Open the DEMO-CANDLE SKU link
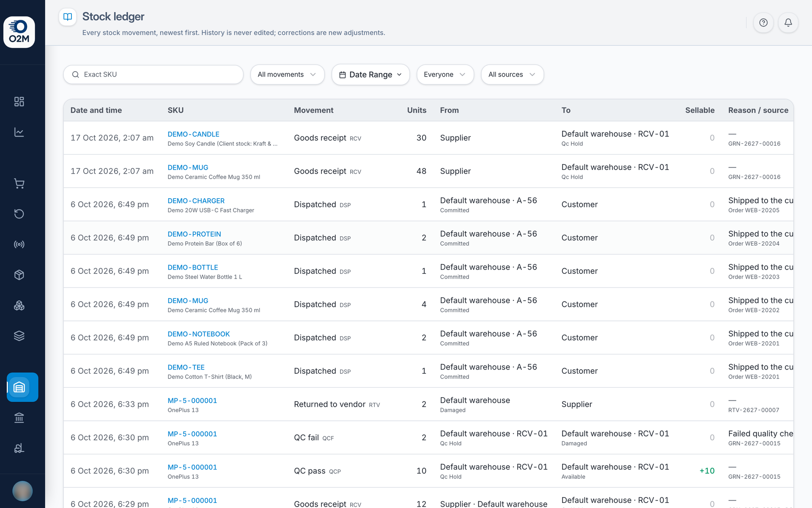This screenshot has height=508, width=812. pyautogui.click(x=193, y=134)
